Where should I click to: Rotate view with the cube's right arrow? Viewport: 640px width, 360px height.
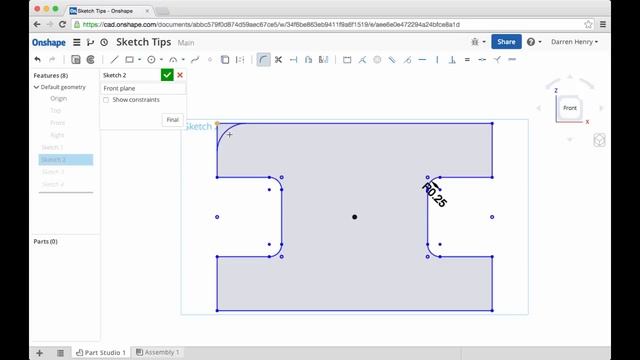point(601,108)
